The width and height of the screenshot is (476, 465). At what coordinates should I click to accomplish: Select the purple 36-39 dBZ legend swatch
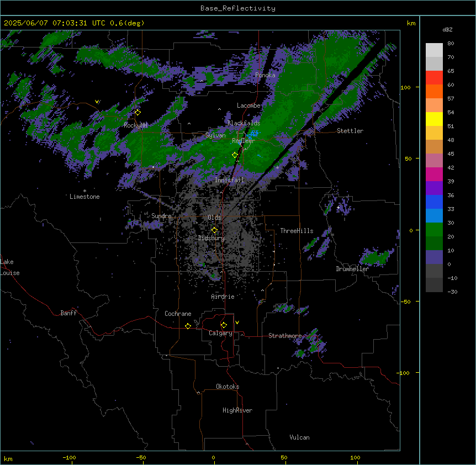coord(434,188)
